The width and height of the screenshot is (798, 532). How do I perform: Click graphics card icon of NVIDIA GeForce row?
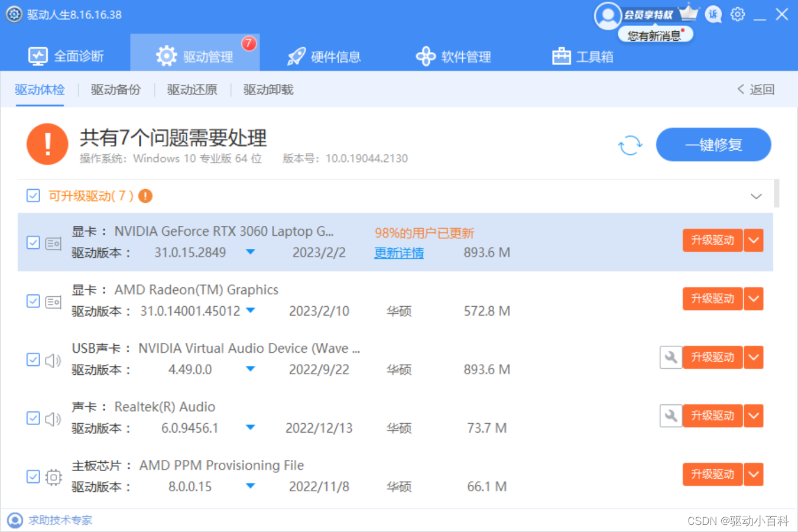[x=53, y=243]
